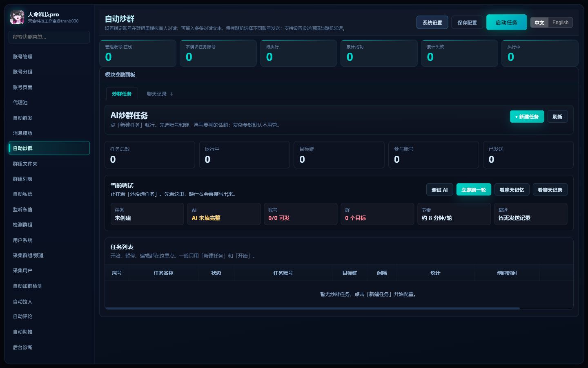
Task: Open 看聊天记忆 view
Action: click(x=512, y=190)
